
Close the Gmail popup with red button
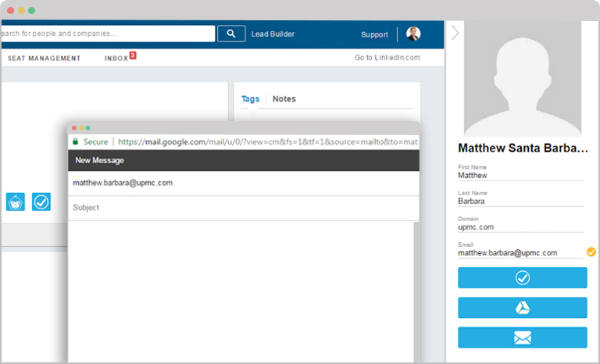[74, 128]
